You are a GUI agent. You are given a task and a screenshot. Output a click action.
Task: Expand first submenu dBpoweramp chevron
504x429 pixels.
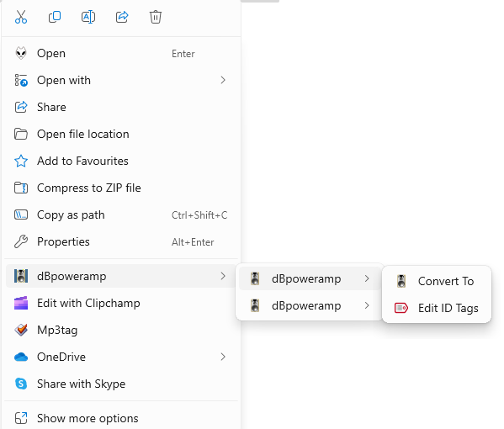367,278
